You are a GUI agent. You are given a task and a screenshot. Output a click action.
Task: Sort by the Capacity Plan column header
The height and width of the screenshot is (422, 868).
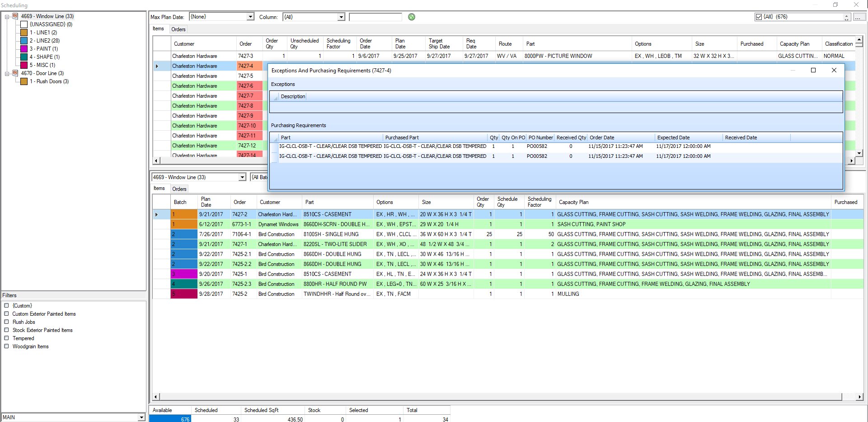pos(574,202)
